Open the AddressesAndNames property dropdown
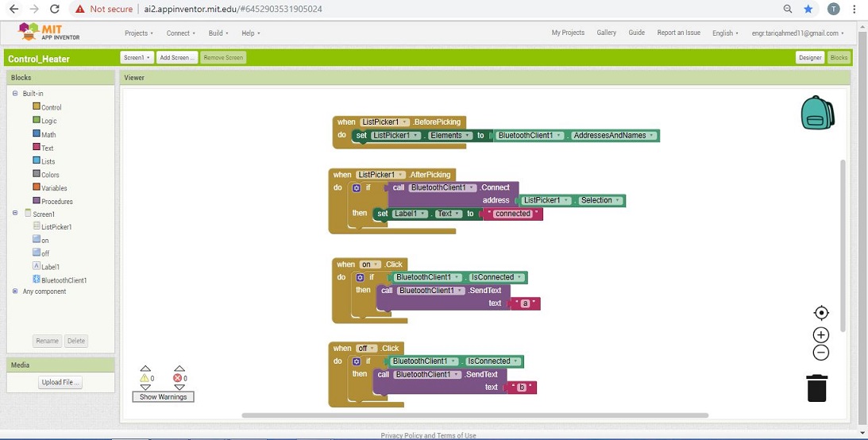The image size is (868, 440). 614,135
